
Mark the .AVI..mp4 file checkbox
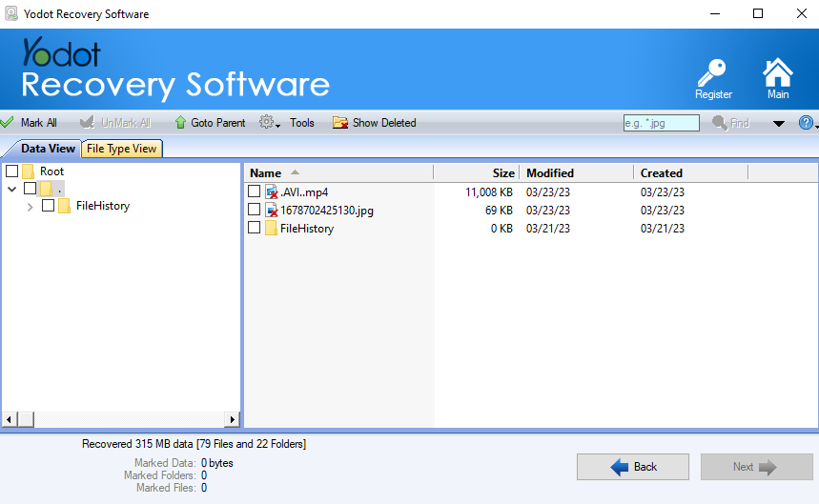pyautogui.click(x=254, y=192)
